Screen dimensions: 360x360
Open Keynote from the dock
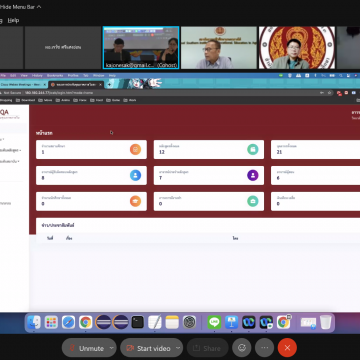tap(231, 322)
